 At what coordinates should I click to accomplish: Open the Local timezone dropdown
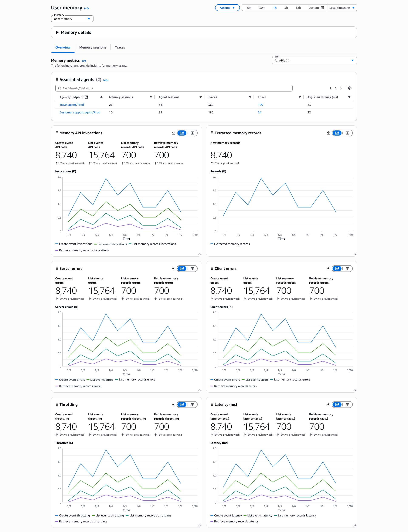coord(341,8)
